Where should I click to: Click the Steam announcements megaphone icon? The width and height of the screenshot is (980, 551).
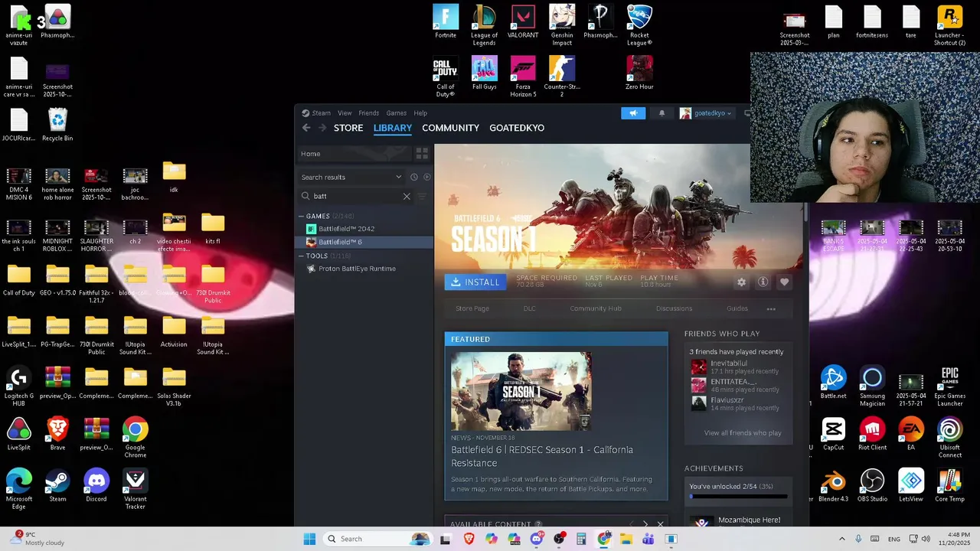click(x=633, y=113)
